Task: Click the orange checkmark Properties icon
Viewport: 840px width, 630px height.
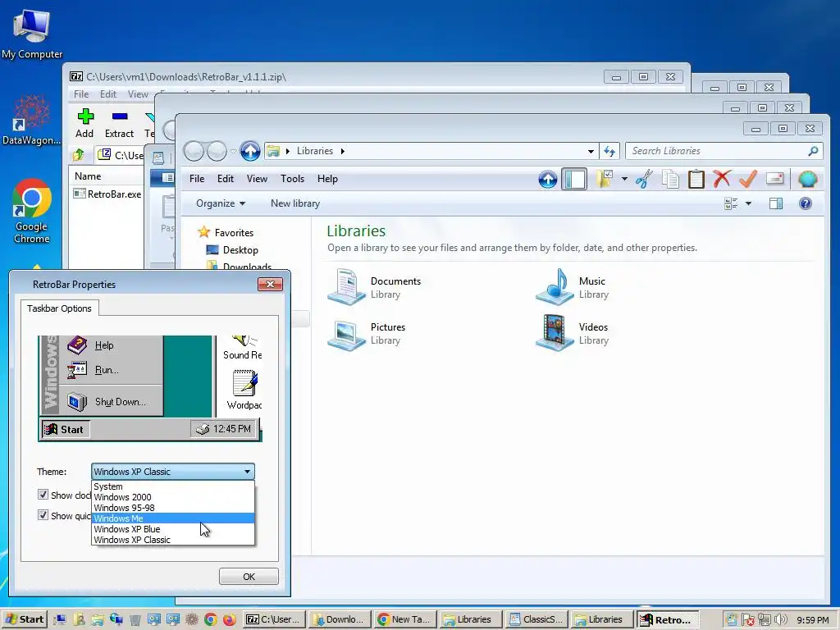Action: coord(748,178)
